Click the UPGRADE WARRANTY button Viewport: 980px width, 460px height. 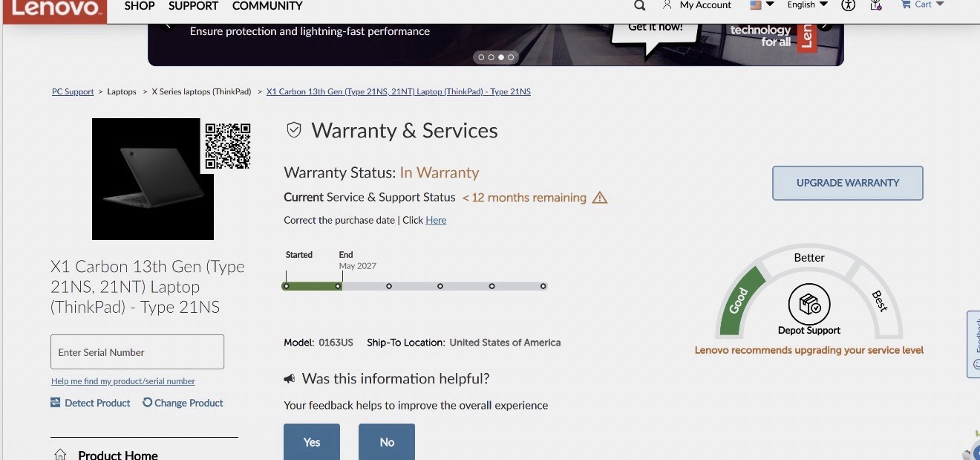(848, 183)
